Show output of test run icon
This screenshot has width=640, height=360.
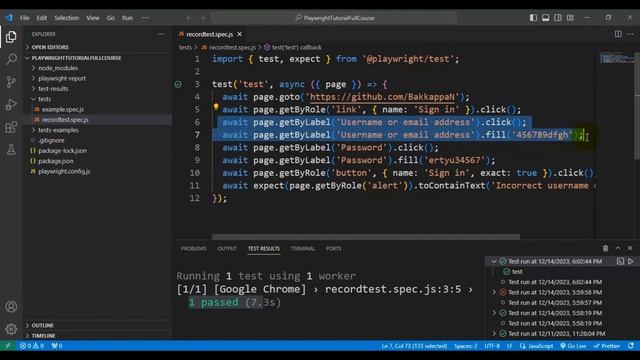click(x=620, y=261)
